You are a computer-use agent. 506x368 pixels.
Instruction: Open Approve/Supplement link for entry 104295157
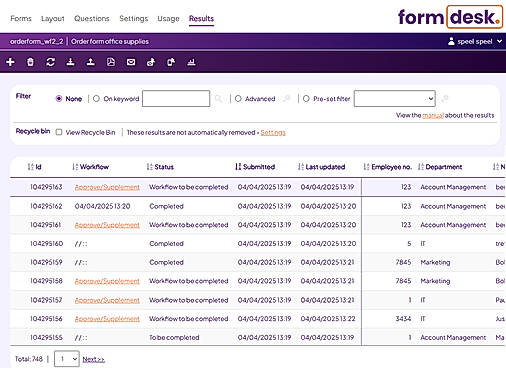(107, 300)
